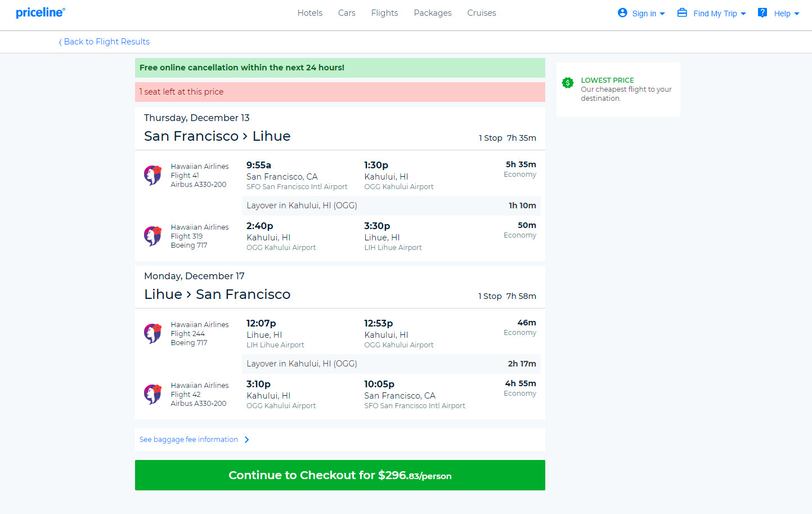812x514 pixels.
Task: Click Hawaiian Airlines logo for Flight 41
Action: pyautogui.click(x=152, y=175)
